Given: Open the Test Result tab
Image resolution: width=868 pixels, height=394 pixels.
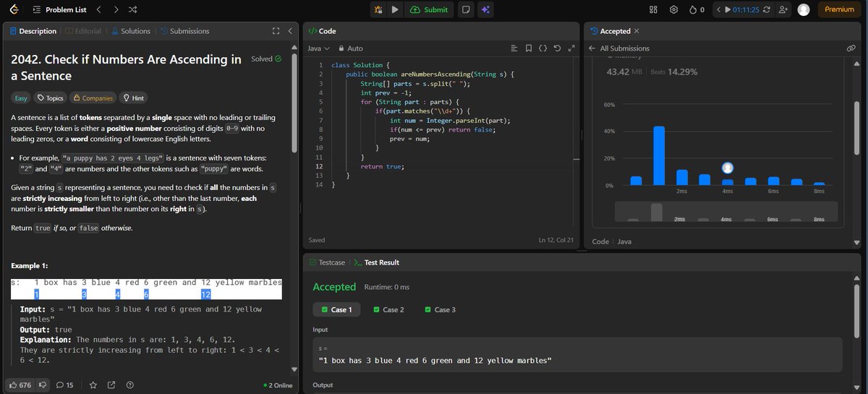Looking at the screenshot, I should tap(376, 262).
